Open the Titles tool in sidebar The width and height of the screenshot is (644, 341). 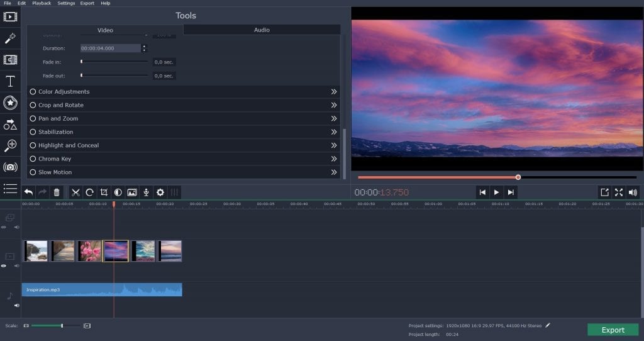coord(11,81)
